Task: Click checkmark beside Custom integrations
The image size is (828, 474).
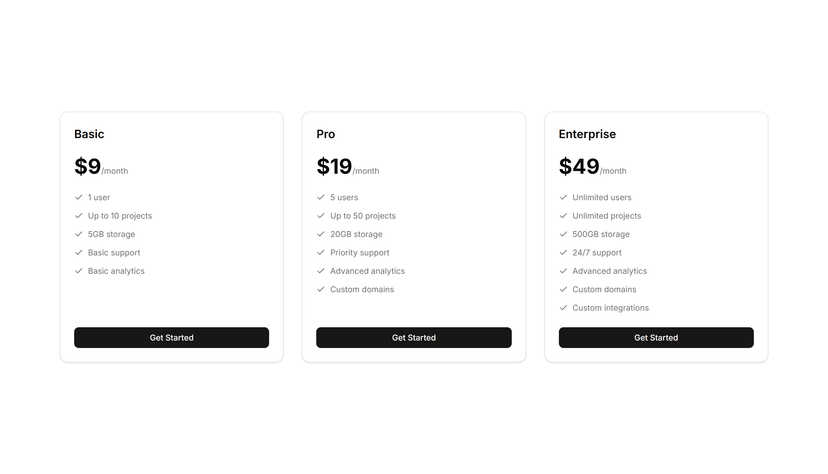Action: coord(563,308)
